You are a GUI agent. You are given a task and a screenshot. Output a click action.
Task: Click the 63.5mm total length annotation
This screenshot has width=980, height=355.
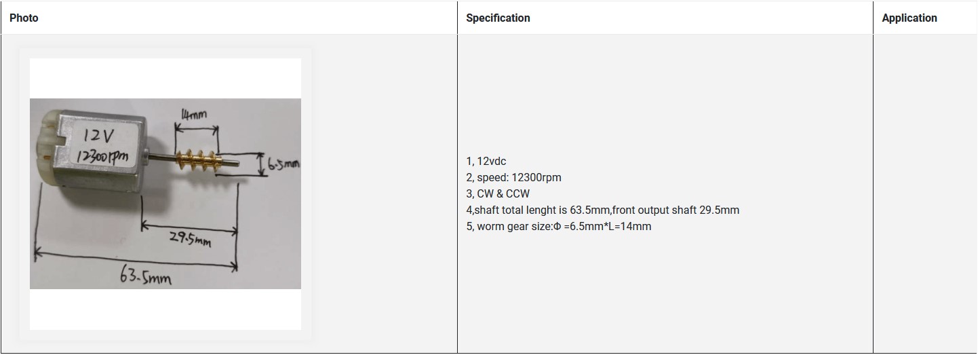(146, 276)
